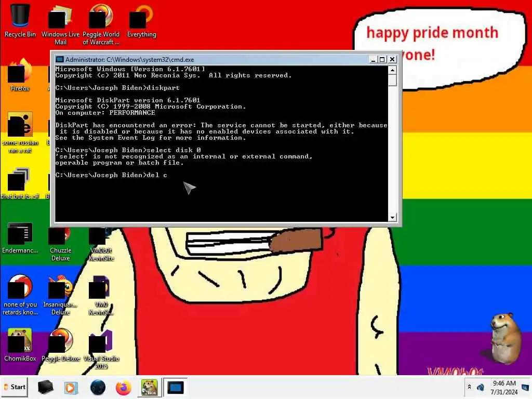
Task: Select the 'some russian ran a rat' icon
Action: 20,133
